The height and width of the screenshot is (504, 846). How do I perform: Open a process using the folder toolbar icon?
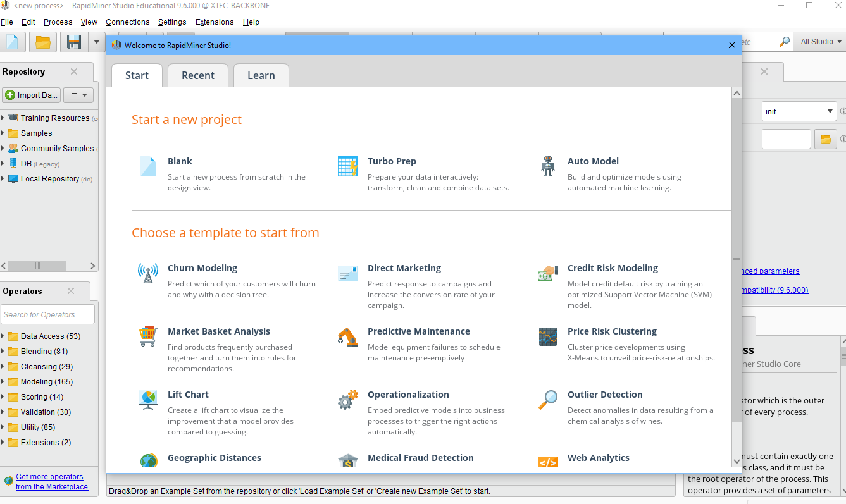tap(42, 42)
